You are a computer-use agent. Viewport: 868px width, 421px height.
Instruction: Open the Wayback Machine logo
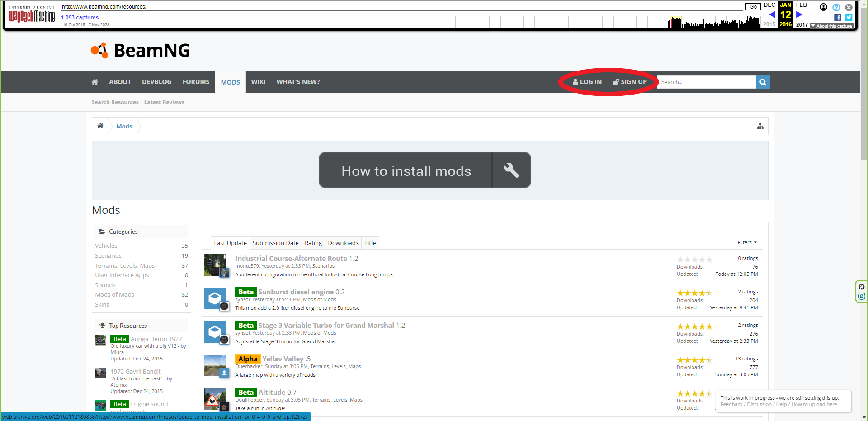click(32, 14)
